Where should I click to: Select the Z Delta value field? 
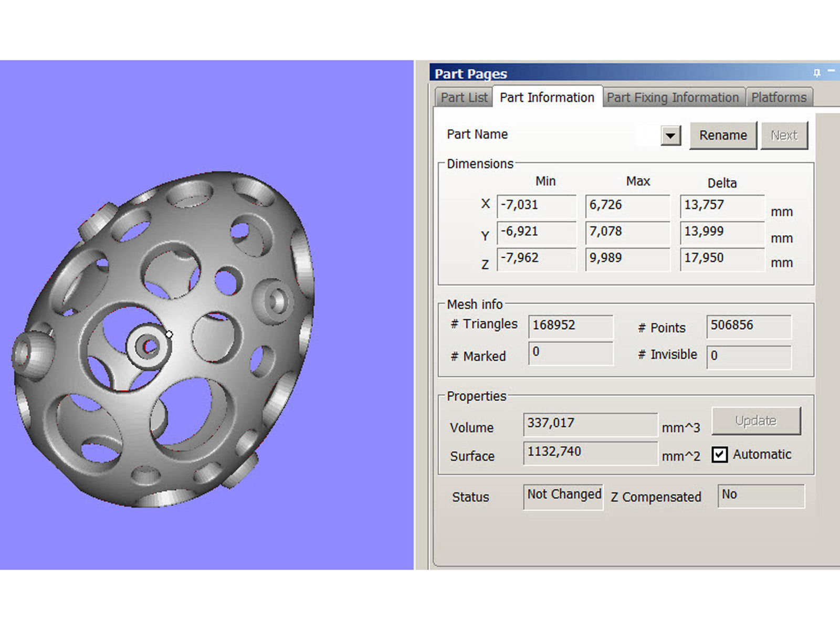(x=722, y=259)
